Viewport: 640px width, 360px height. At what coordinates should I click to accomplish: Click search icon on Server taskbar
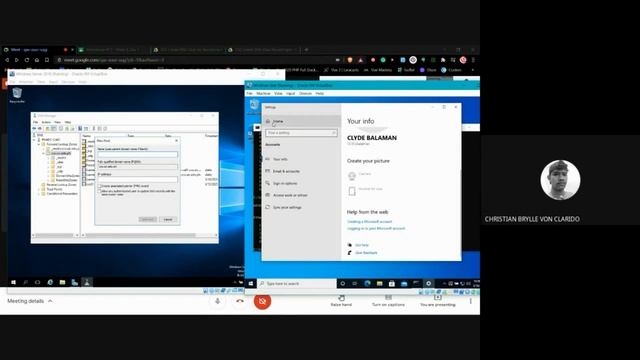click(x=26, y=282)
